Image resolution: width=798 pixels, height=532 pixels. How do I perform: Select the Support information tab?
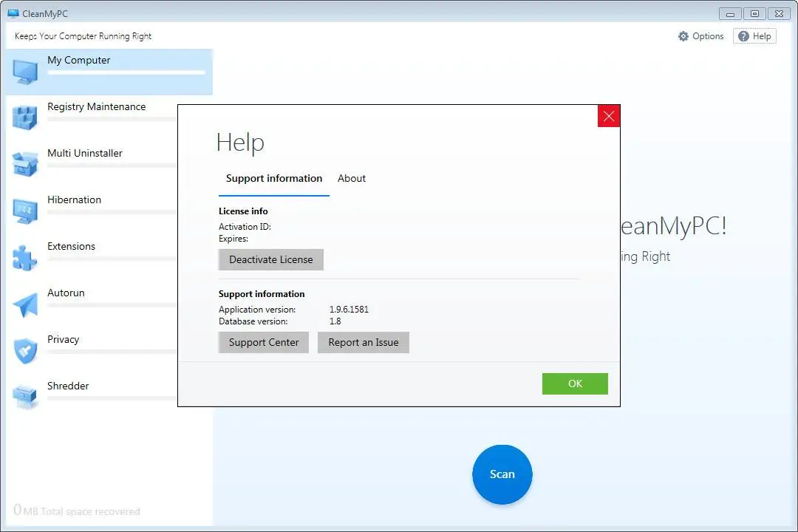click(274, 179)
